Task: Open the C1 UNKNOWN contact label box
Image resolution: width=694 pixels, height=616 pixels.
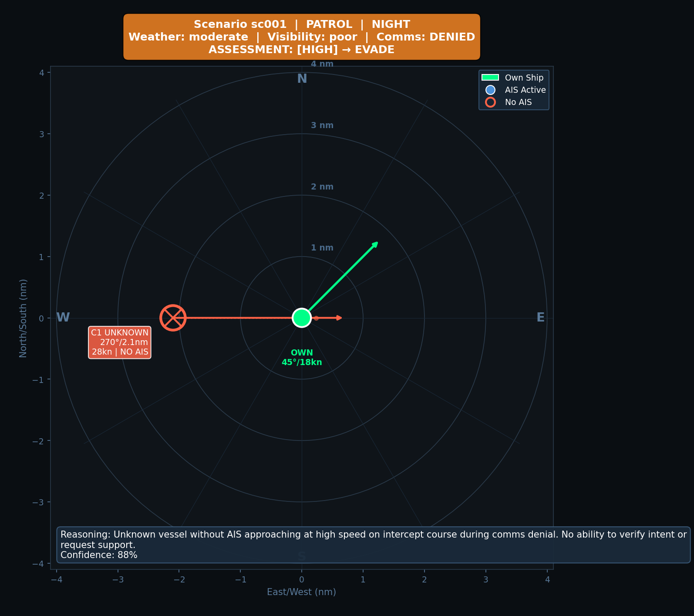Action: pos(120,342)
